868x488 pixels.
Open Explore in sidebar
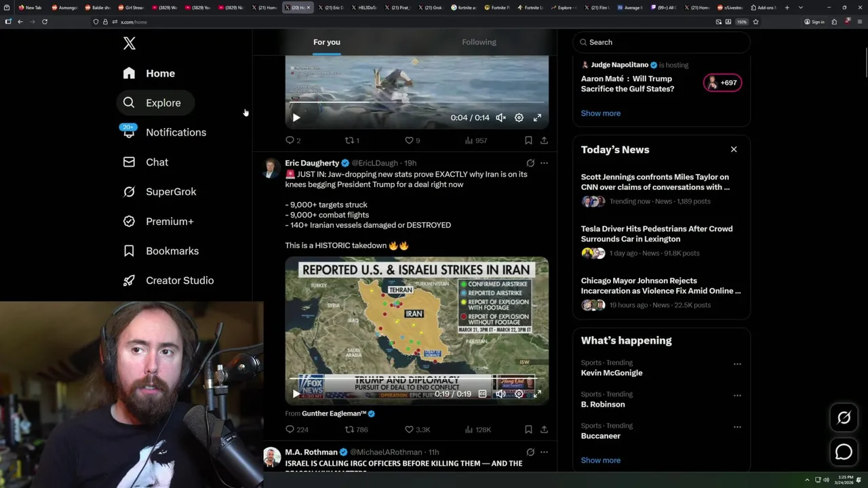(155, 103)
